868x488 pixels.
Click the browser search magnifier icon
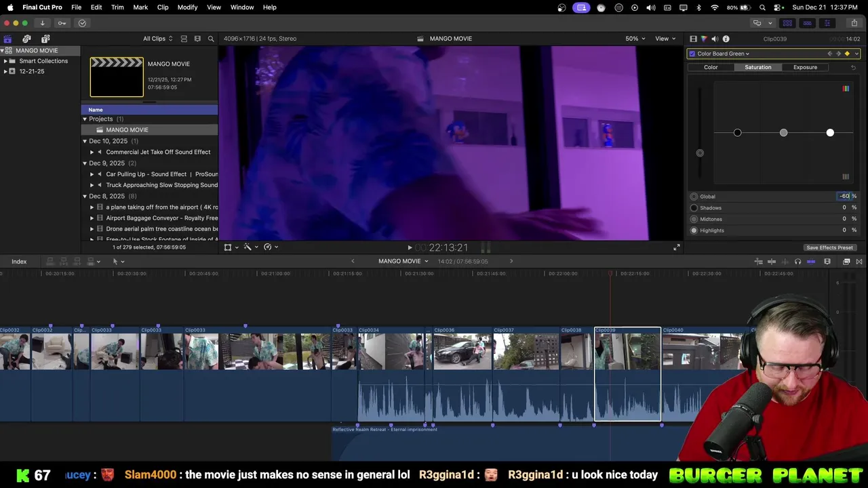(x=211, y=39)
